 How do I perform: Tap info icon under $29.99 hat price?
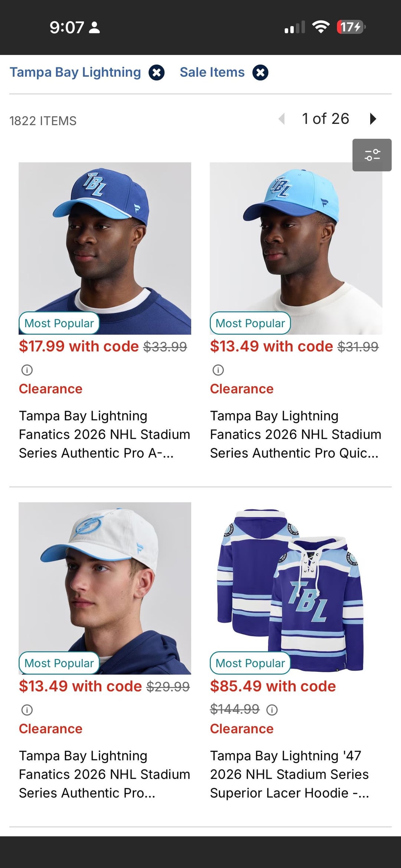point(27,710)
